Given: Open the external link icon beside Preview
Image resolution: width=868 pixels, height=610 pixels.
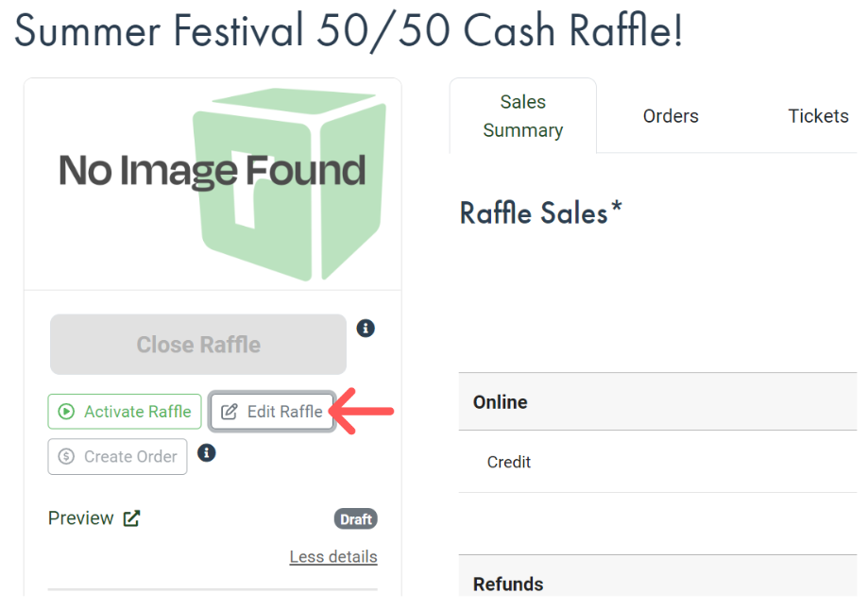Looking at the screenshot, I should (x=131, y=517).
